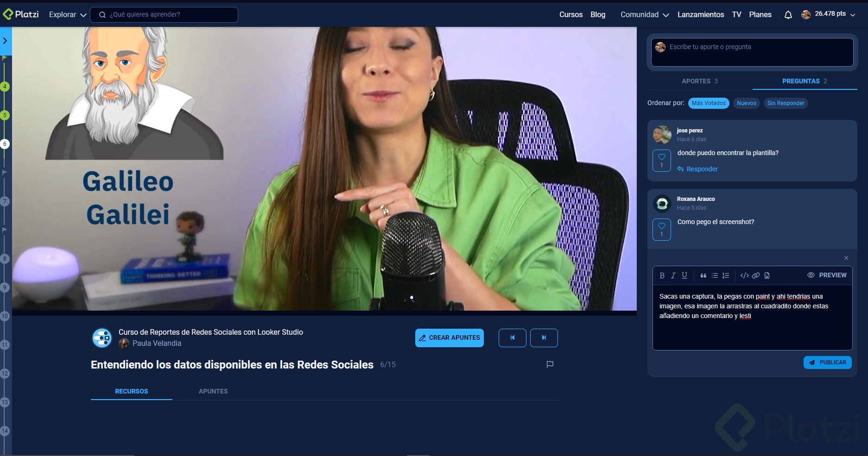This screenshot has height=456, width=868.
Task: Insert a code block in the comment editor
Action: pyautogui.click(x=745, y=275)
